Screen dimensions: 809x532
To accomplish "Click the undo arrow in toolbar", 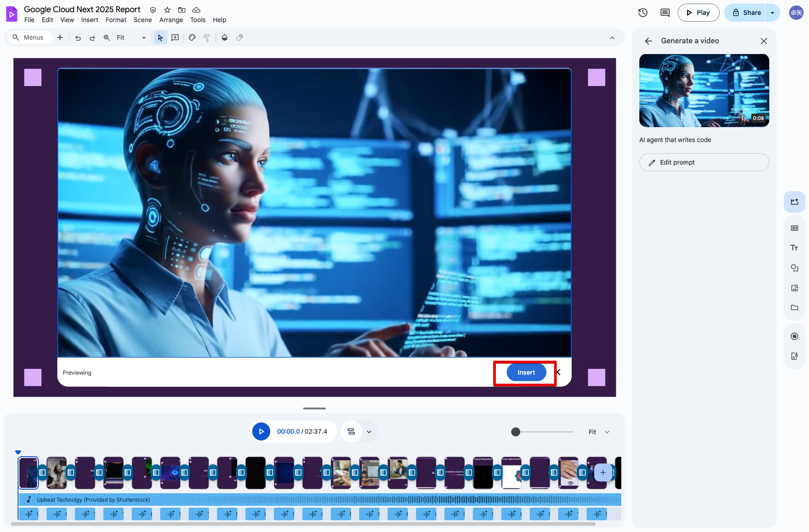I will point(78,38).
